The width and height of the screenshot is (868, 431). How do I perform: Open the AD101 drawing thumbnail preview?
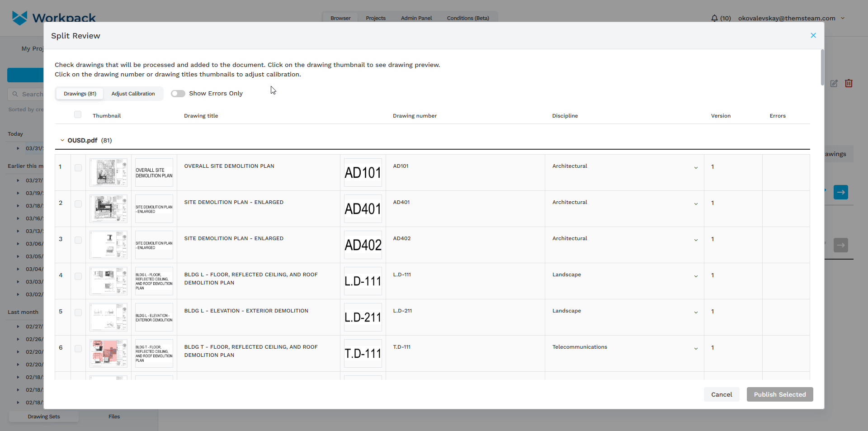pyautogui.click(x=108, y=172)
